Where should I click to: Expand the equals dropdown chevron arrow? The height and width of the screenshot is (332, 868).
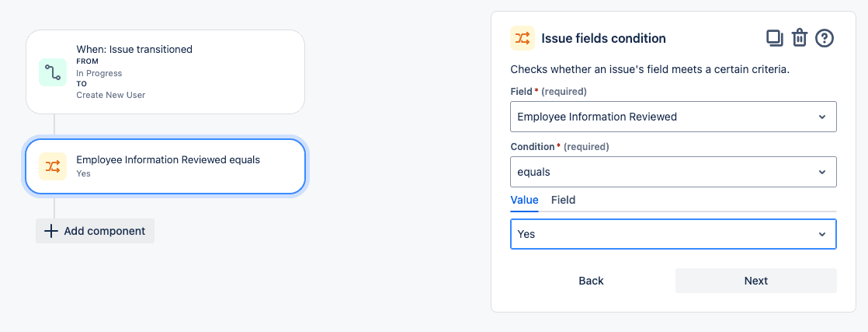tap(822, 173)
